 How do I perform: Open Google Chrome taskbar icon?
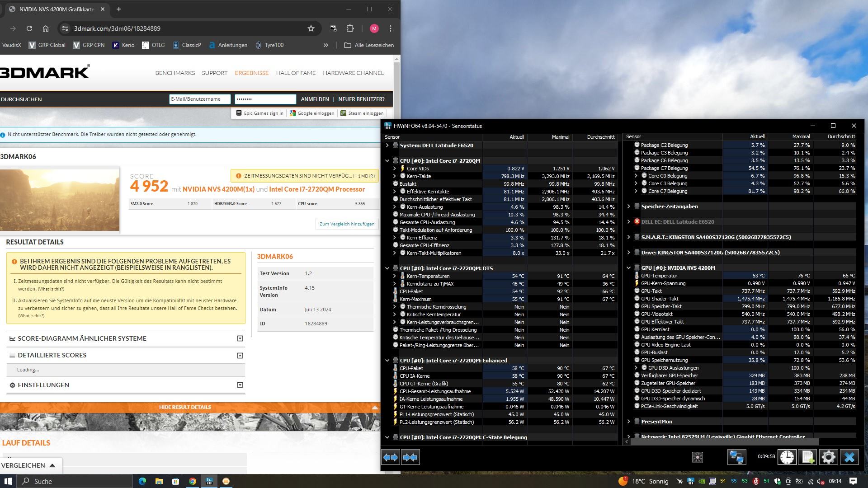[193, 481]
